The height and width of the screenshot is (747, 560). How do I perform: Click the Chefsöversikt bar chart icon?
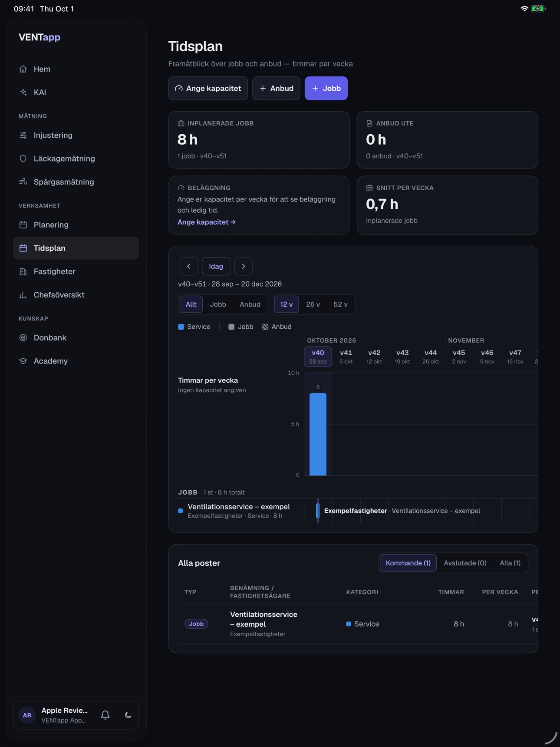point(23,295)
